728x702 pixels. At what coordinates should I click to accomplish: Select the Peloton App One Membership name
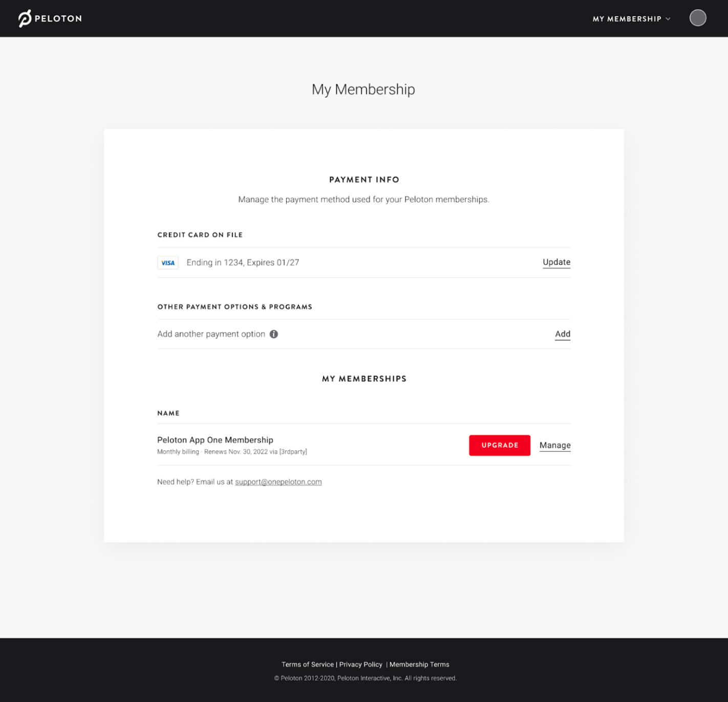(215, 440)
